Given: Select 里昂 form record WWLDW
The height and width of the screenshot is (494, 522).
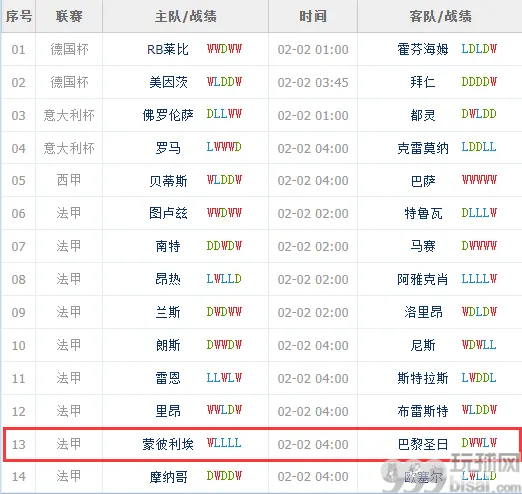Looking at the screenshot, I should pos(224,410).
